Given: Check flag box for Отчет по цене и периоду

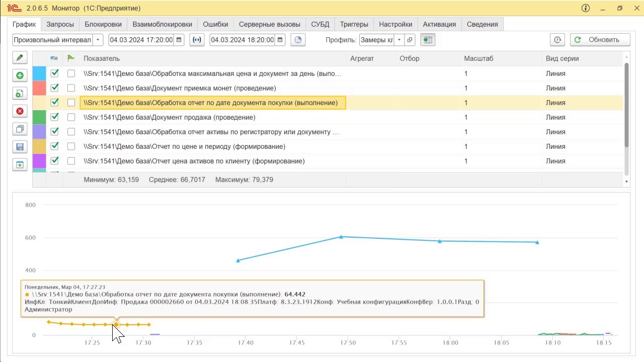Looking at the screenshot, I should coord(71,146).
